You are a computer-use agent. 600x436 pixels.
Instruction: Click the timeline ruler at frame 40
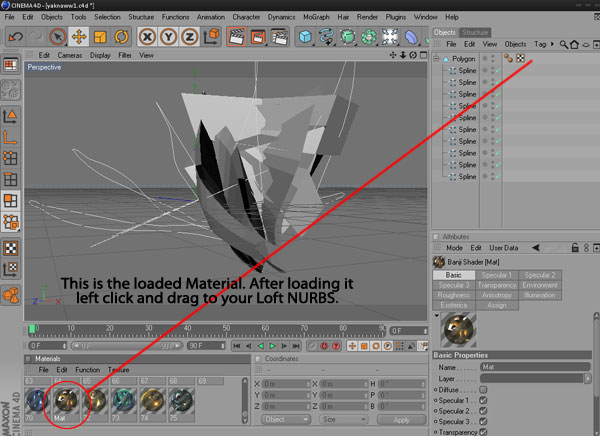[188, 330]
